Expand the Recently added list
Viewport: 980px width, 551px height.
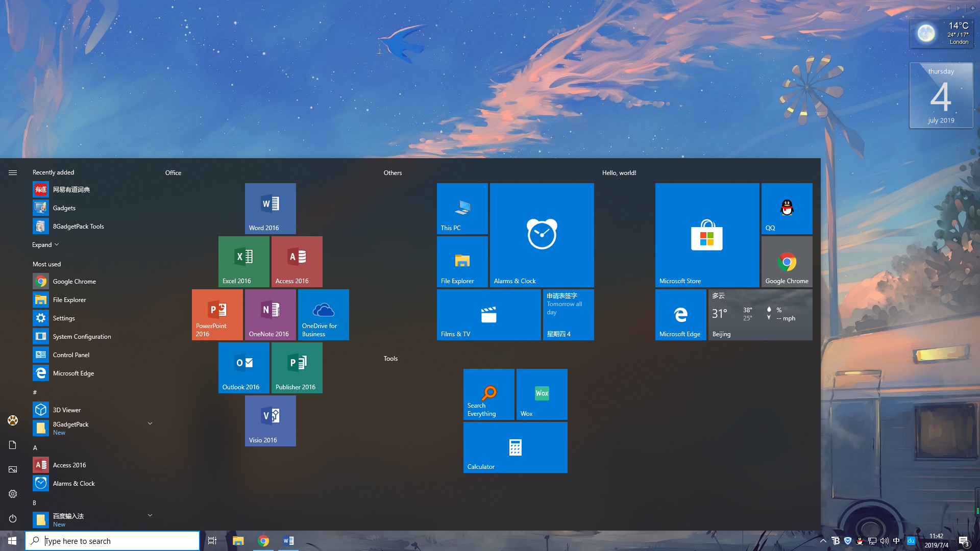pyautogui.click(x=45, y=245)
